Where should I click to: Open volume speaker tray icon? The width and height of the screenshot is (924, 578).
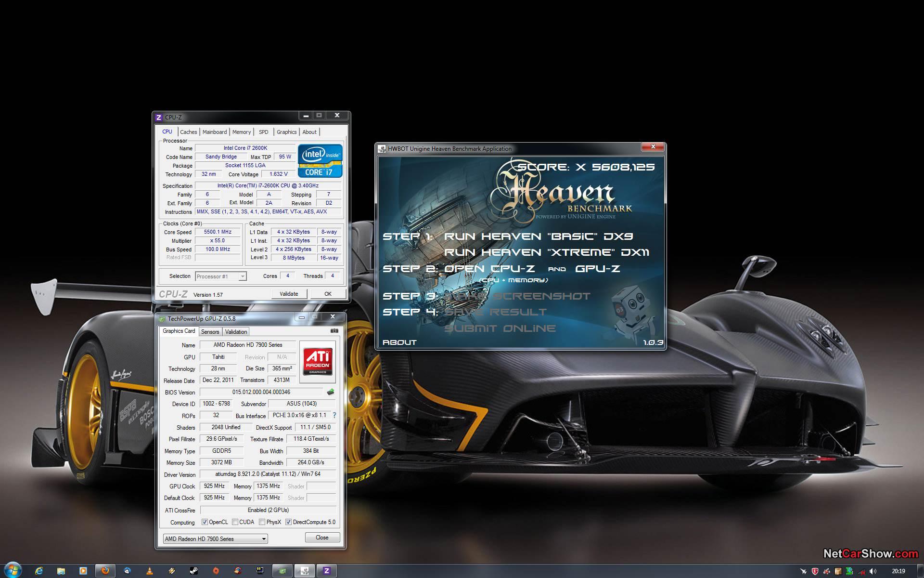[x=873, y=571]
